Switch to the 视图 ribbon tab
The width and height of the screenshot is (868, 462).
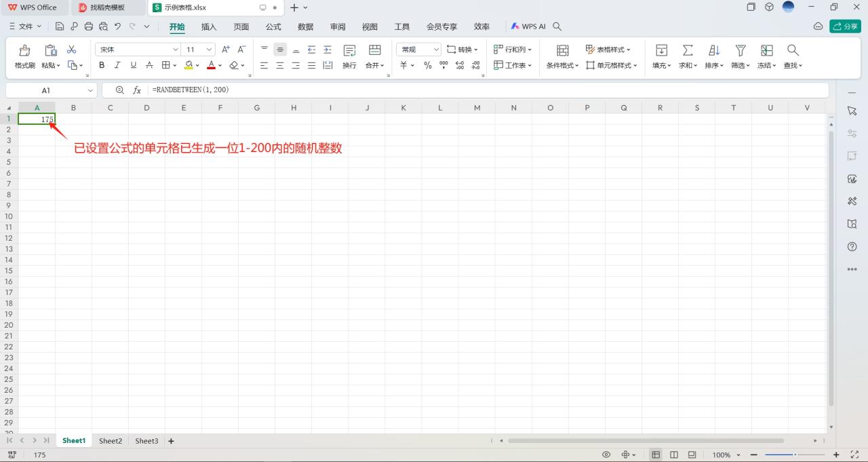point(370,26)
